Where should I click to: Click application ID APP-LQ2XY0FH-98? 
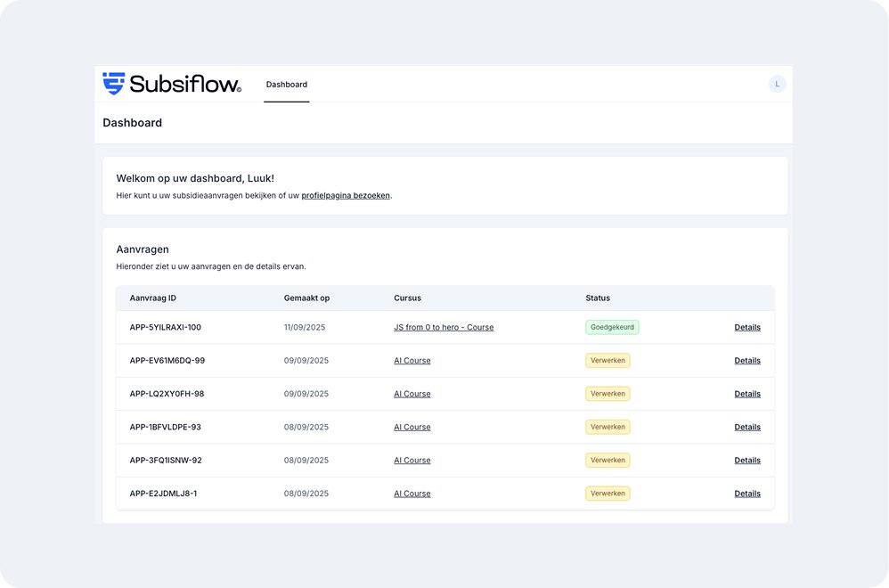167,394
